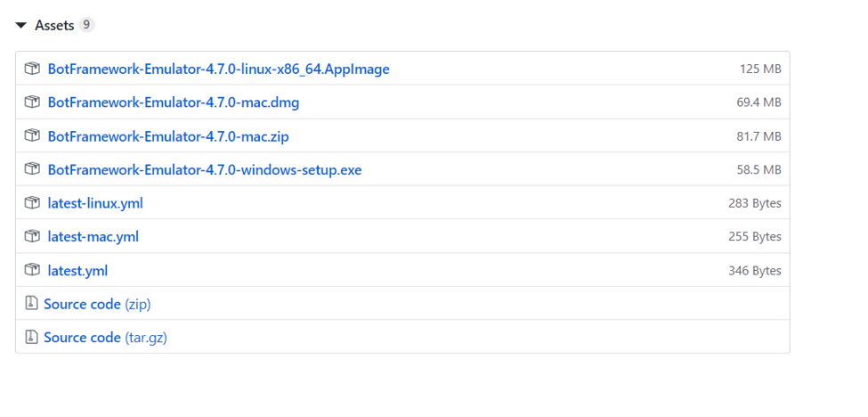Click package icon next to mac.zip
Viewport: 868px width, 417px height.
(x=33, y=135)
